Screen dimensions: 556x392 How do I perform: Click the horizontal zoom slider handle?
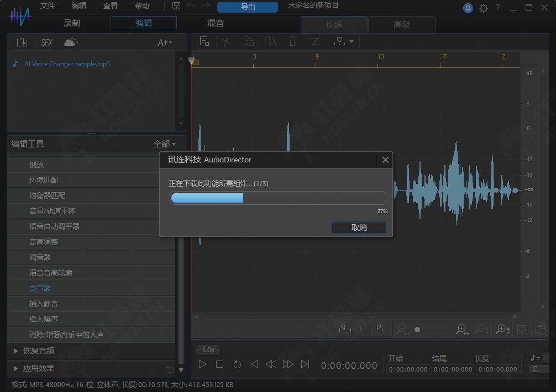pos(417,330)
